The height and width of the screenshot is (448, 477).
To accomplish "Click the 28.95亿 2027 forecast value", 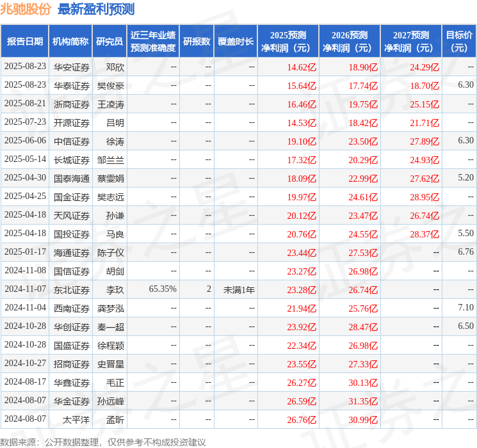I will tap(424, 197).
